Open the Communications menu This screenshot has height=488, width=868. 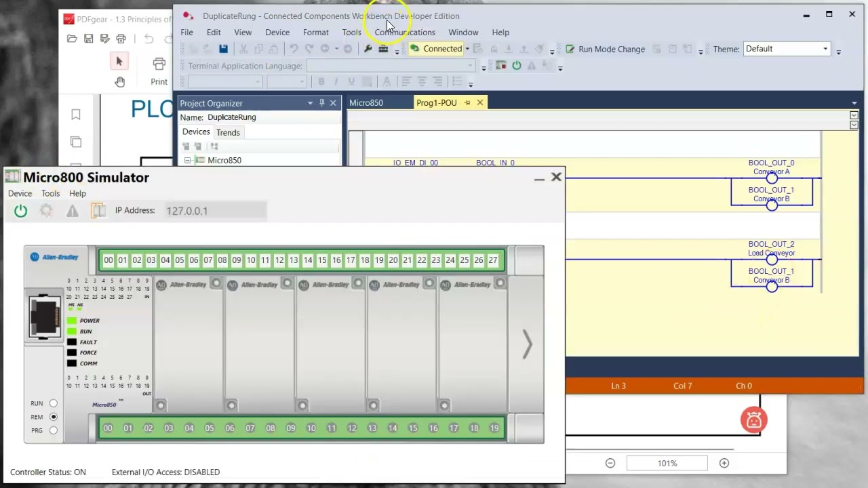[405, 33]
